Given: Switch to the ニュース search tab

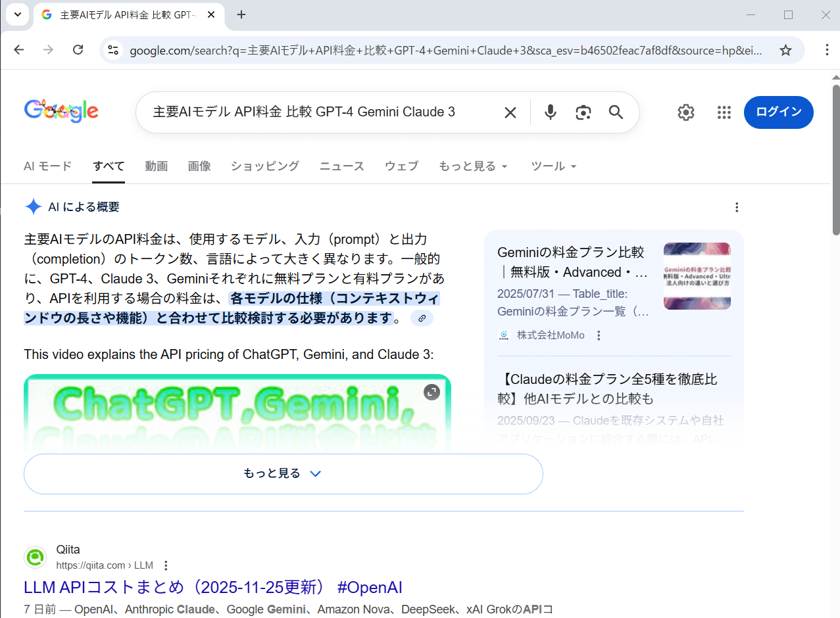Looking at the screenshot, I should click(x=341, y=166).
